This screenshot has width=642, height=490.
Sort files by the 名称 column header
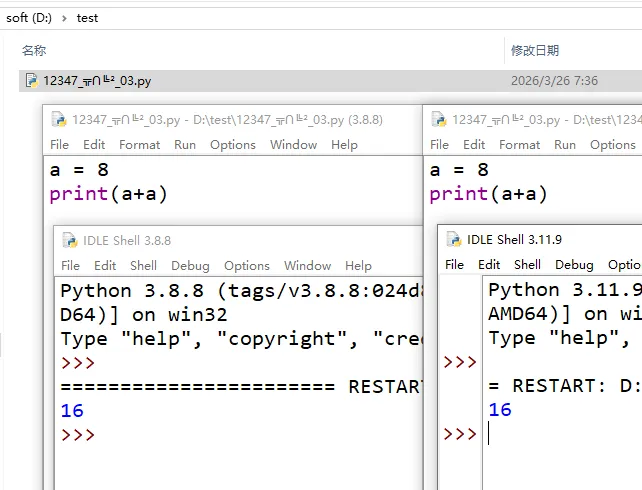[35, 50]
